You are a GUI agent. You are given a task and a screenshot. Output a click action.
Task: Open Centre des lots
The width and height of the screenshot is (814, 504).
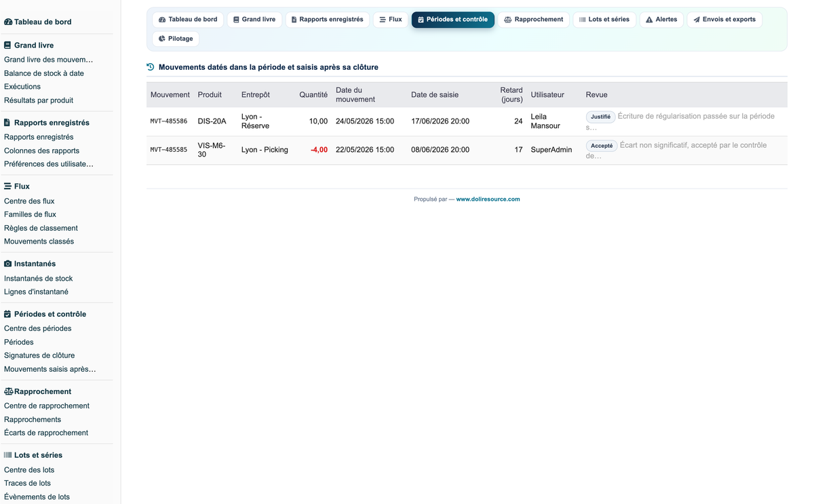coord(29,469)
